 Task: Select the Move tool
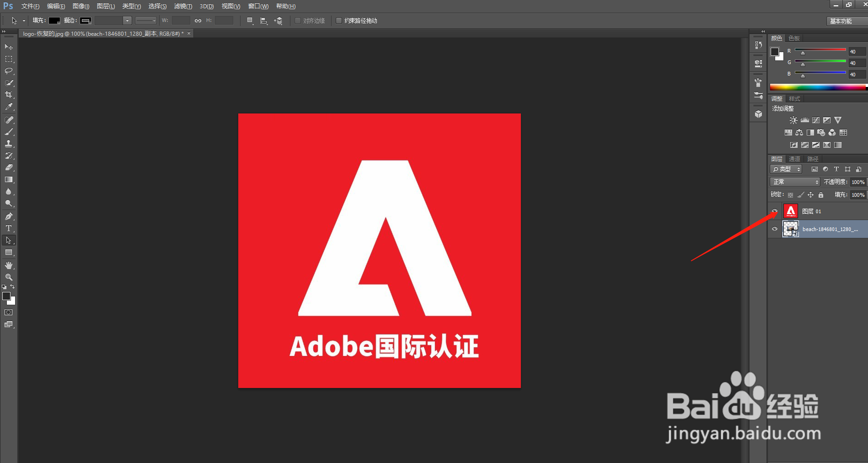click(9, 47)
